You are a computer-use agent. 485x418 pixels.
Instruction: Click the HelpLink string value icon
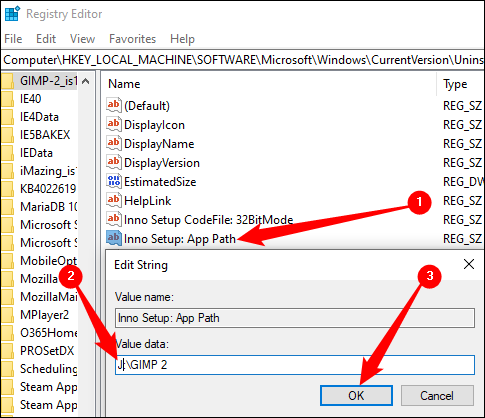(113, 200)
